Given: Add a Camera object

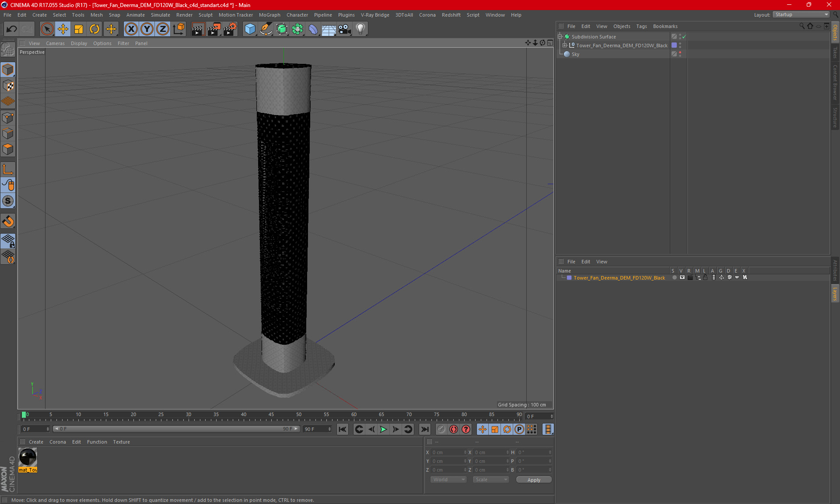Looking at the screenshot, I should pyautogui.click(x=344, y=29).
